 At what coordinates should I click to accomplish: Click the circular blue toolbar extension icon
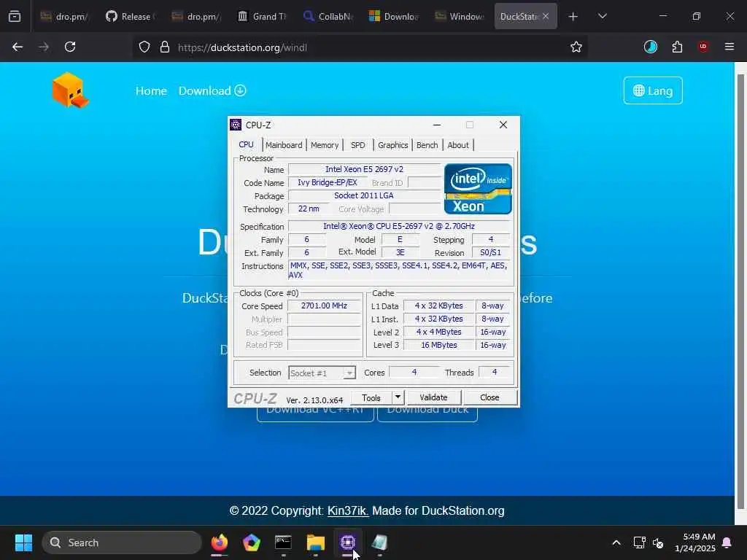pos(650,47)
